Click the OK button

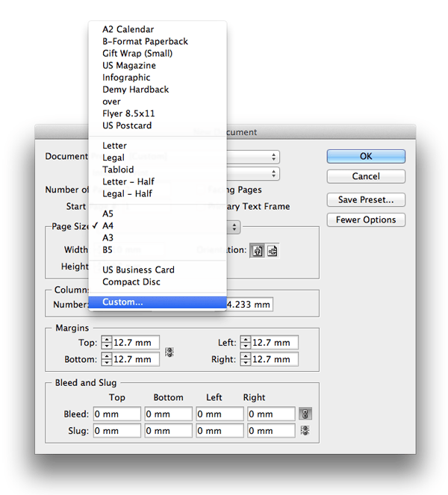click(366, 156)
